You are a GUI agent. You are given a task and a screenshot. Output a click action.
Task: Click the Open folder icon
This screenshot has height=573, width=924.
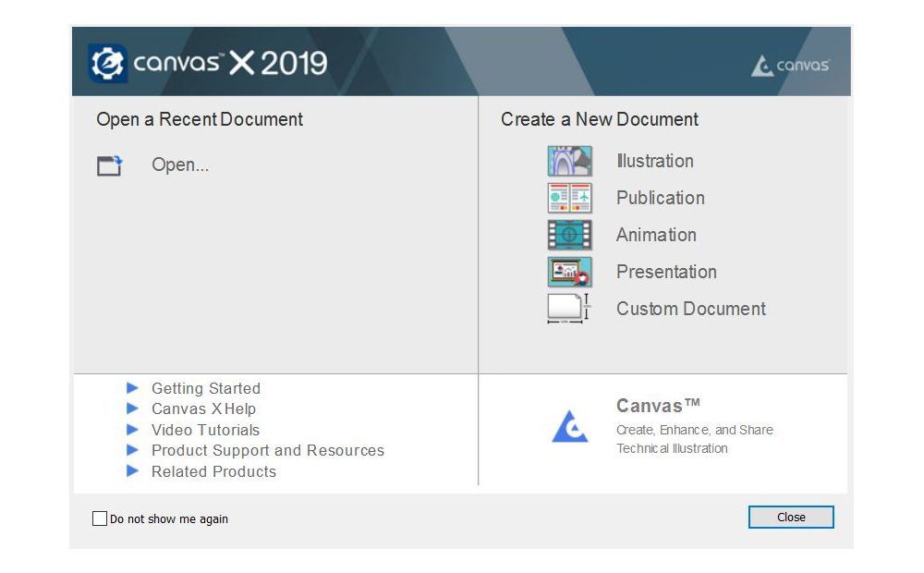pyautogui.click(x=110, y=165)
